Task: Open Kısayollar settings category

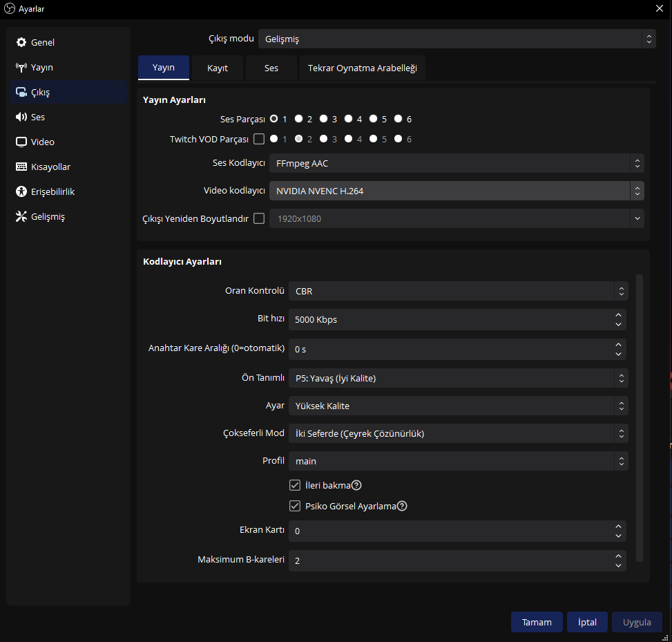Action: pos(68,167)
